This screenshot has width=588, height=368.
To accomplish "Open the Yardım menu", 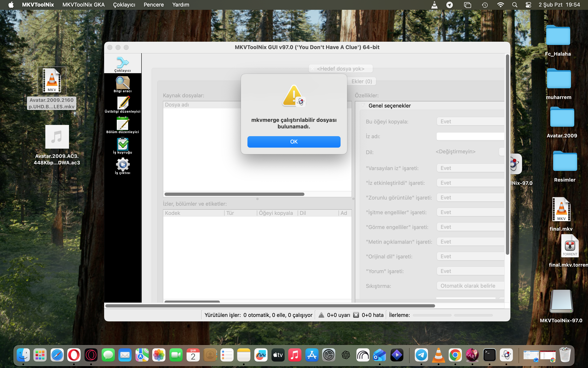I will pos(180,5).
